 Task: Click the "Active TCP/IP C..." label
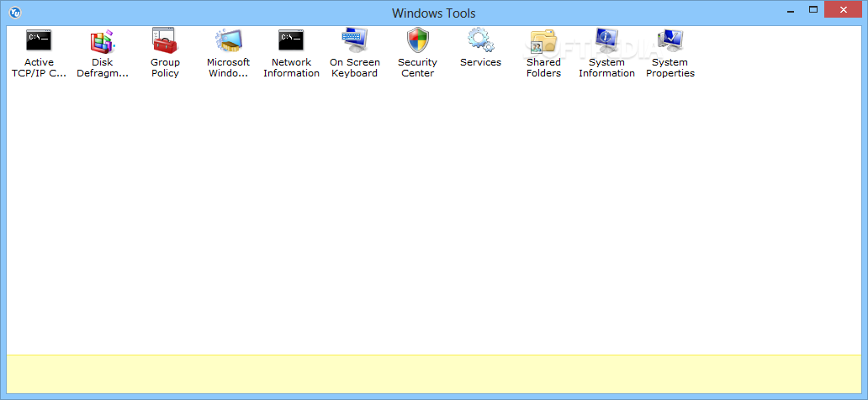click(39, 67)
